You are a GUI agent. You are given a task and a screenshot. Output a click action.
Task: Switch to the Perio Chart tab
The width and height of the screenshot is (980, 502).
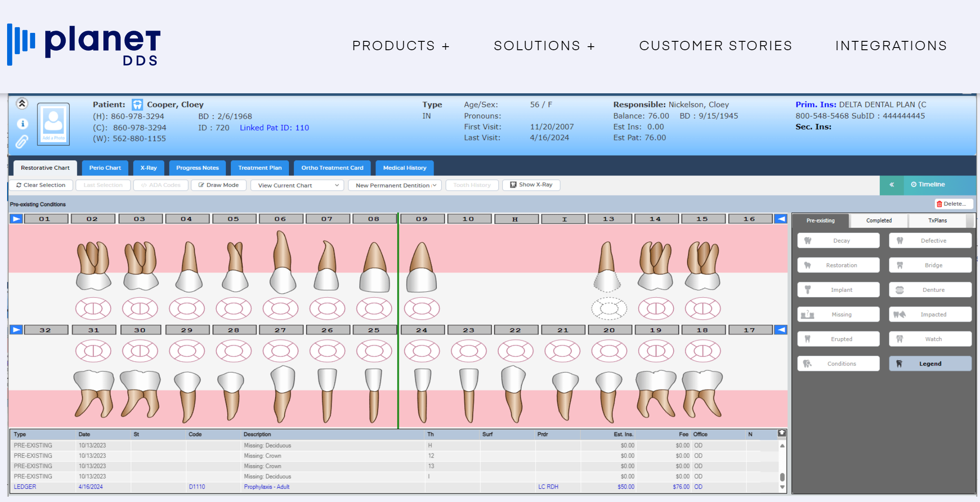click(105, 167)
